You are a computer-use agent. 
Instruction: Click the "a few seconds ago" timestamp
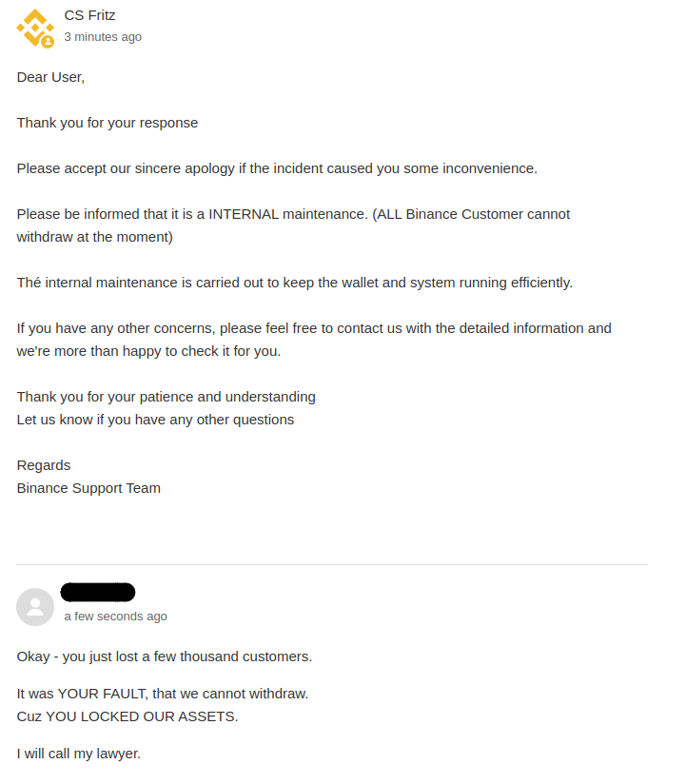115,617
